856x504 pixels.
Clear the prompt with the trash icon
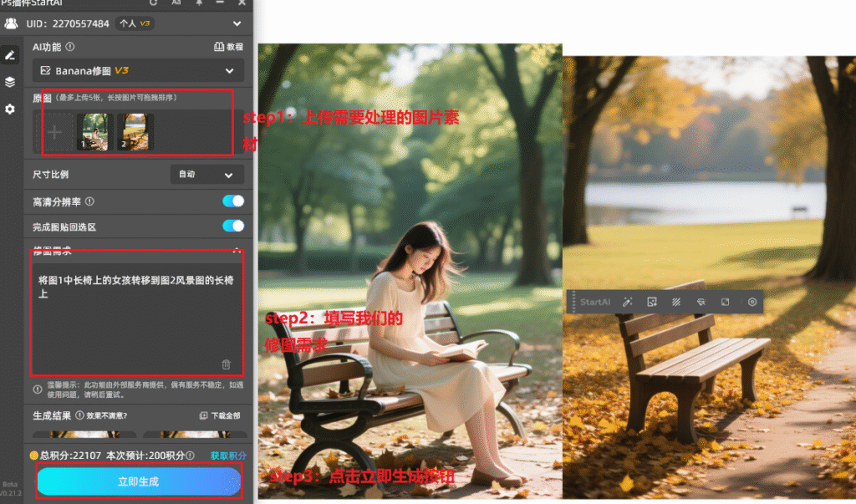(x=227, y=364)
